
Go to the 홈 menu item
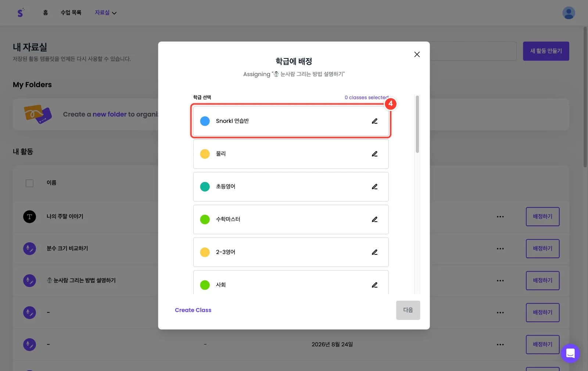click(x=46, y=13)
